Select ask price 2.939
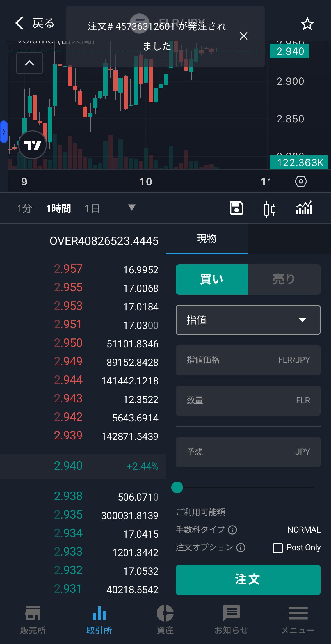Viewport: 331px width, 644px height. point(68,436)
